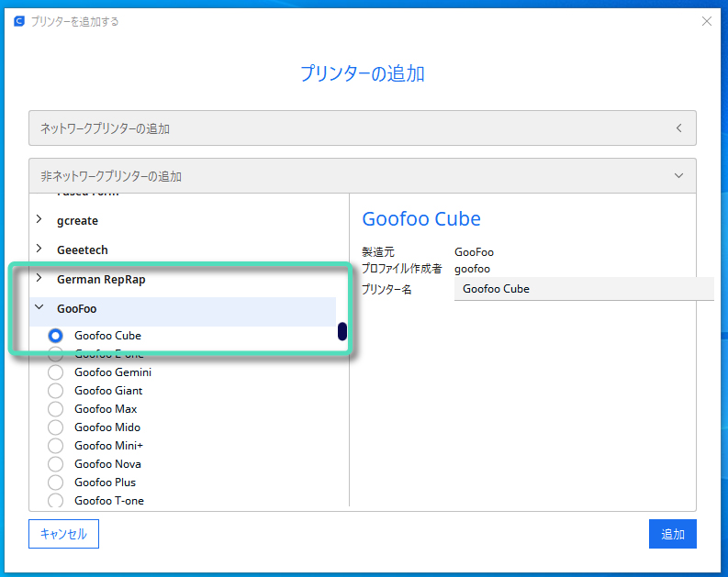Expand the German RepRap group
Screen dimensions: 728x577
39,278
